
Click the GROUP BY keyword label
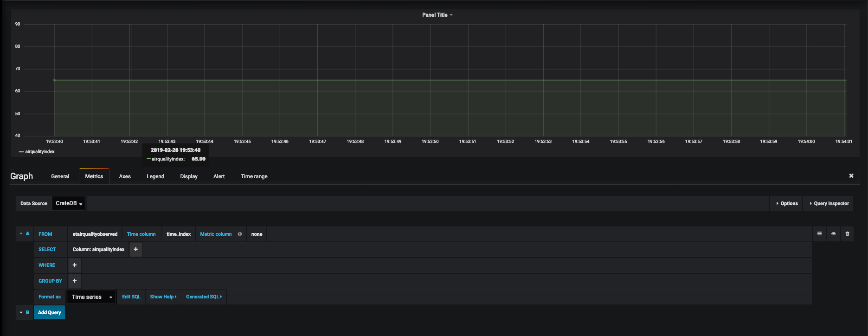click(50, 281)
